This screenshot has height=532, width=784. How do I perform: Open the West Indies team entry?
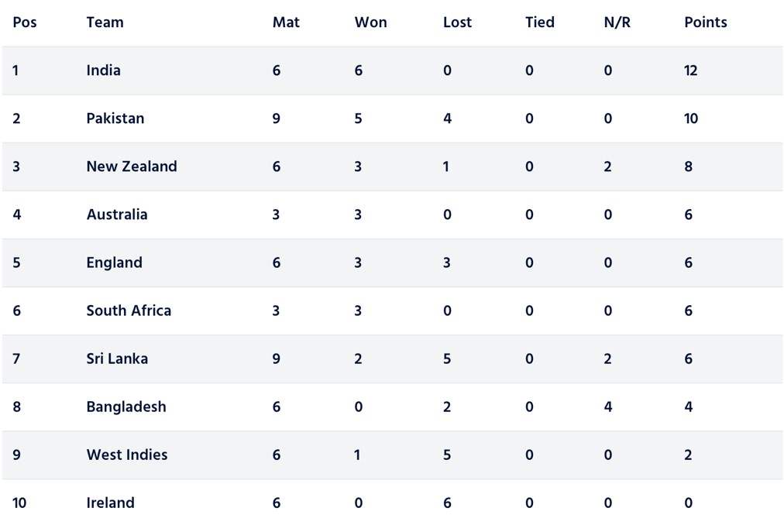pos(127,455)
